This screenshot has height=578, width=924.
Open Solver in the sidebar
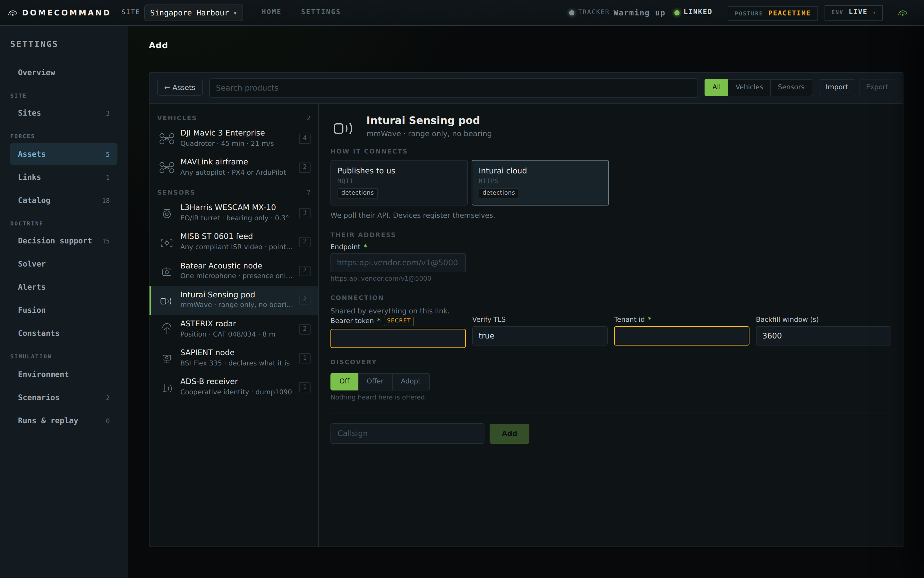click(x=64, y=264)
